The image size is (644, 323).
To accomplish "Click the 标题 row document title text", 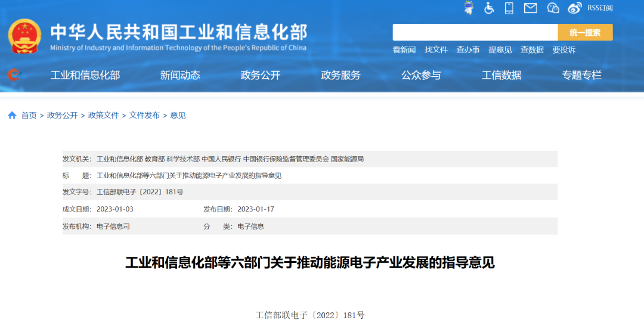I will click(189, 176).
